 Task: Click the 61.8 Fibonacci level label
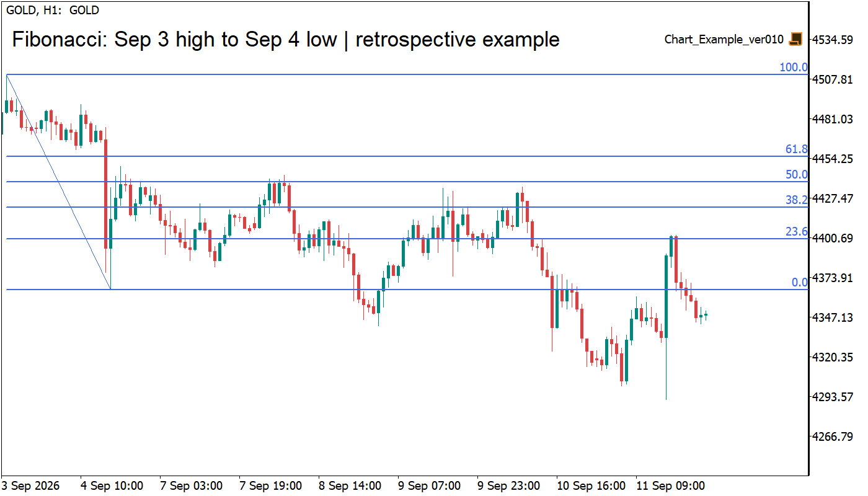click(x=797, y=149)
